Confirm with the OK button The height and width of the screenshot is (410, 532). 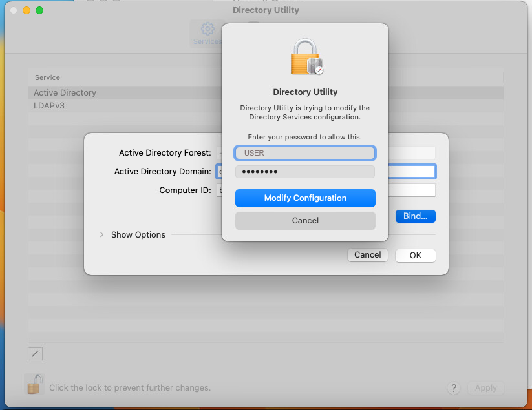(x=415, y=255)
